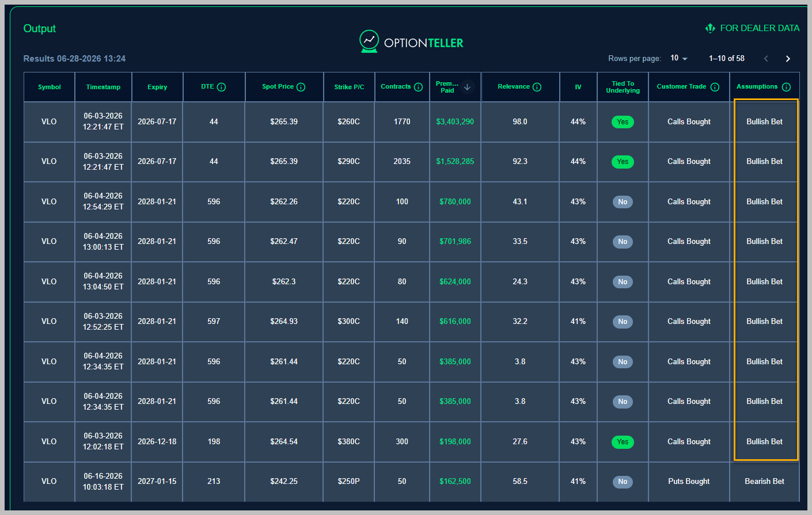Select premium value $624,000

pos(455,281)
